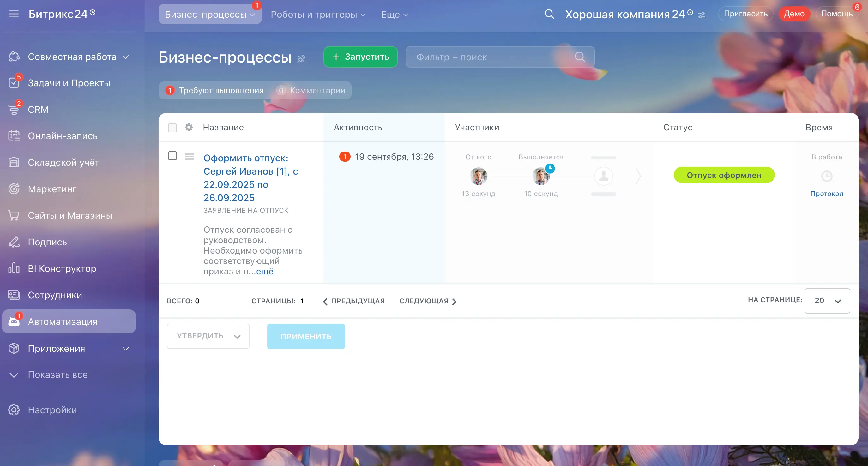Toggle the select-all checkbox in table header
The image size is (868, 466).
click(172, 128)
